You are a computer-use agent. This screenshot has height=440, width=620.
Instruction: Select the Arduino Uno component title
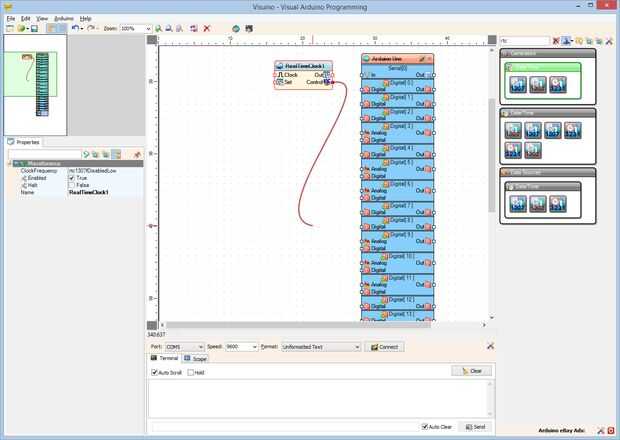387,59
